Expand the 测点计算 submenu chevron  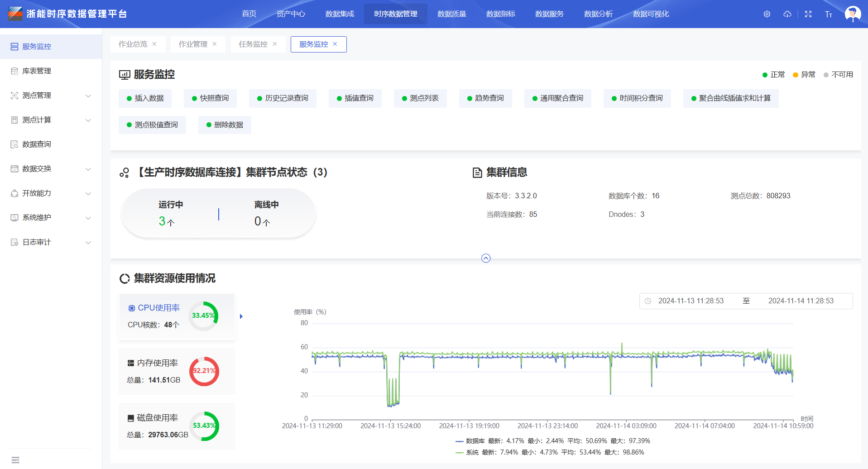click(x=88, y=120)
